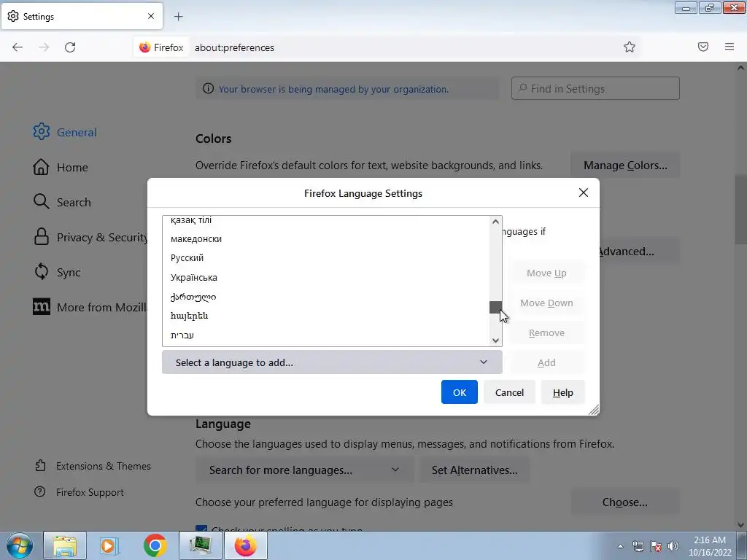Open Windows Media Player from taskbar

[109, 546]
